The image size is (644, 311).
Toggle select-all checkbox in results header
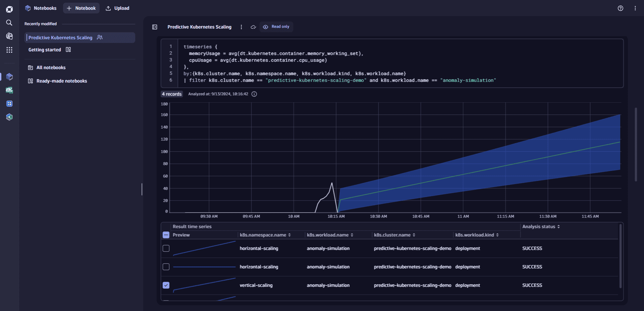pyautogui.click(x=166, y=235)
